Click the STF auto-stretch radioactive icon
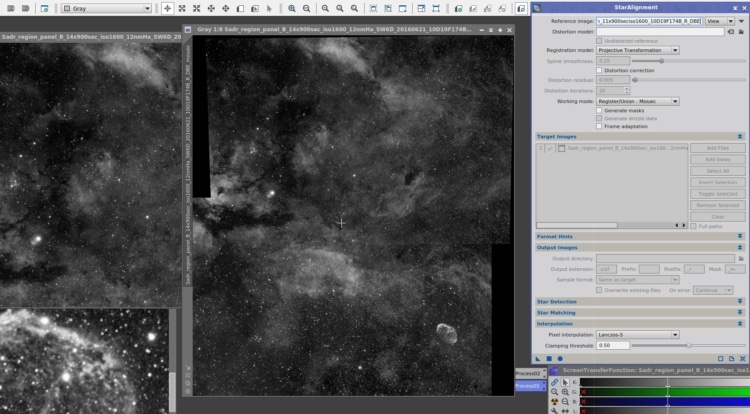This screenshot has width=750, height=414. [554, 402]
